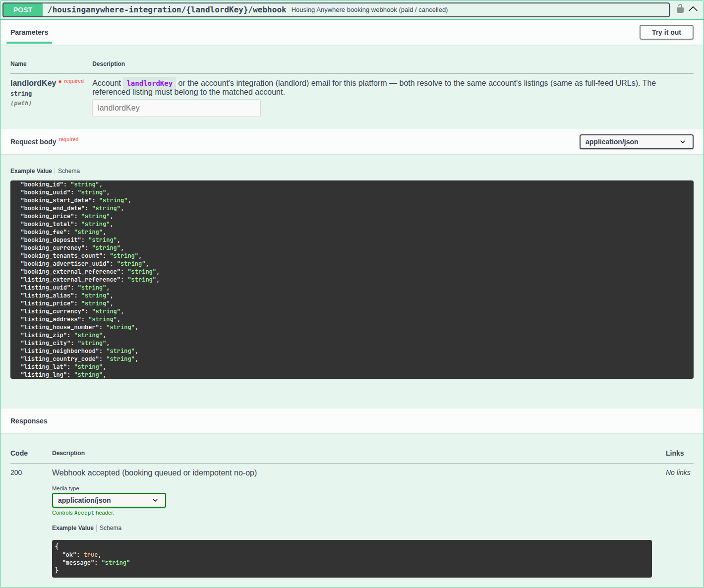This screenshot has width=704, height=588.
Task: Click the "listing_country_code" line
Action: [79, 359]
